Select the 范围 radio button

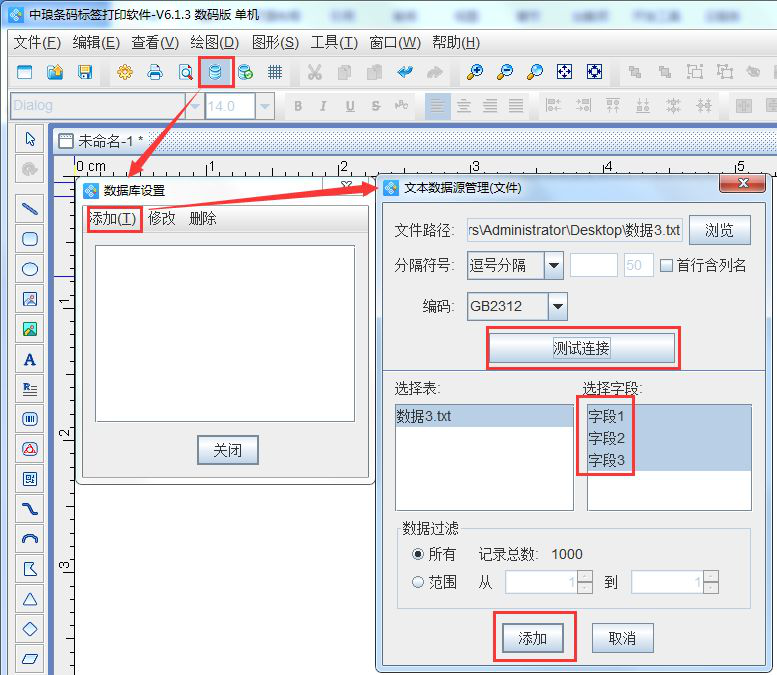click(418, 582)
